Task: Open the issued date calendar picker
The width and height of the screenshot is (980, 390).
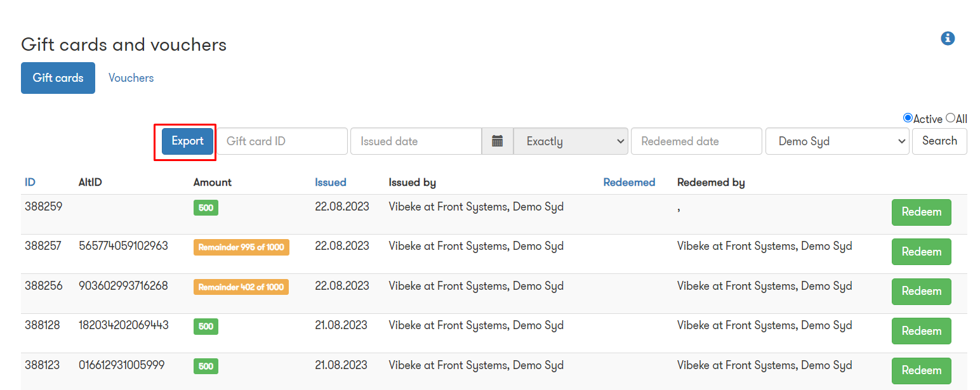Action: tap(498, 141)
